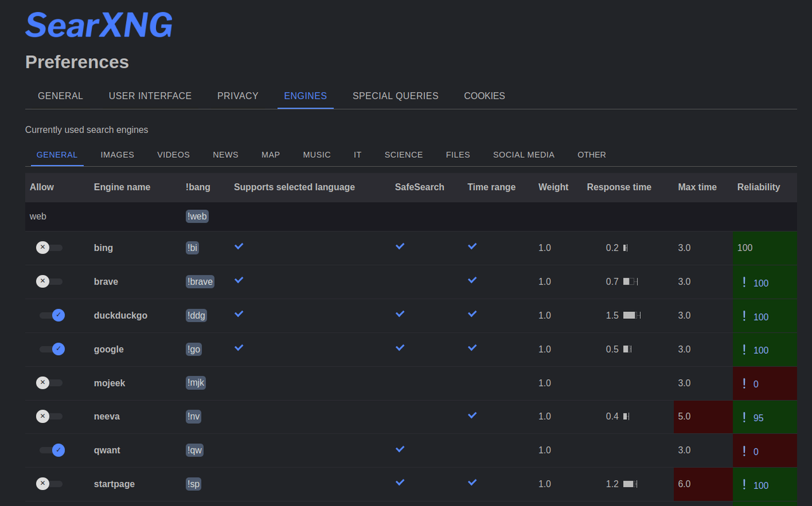Screen dimensions: 812x506
Task: Click google's reliability warning icon
Action: [x=744, y=349]
